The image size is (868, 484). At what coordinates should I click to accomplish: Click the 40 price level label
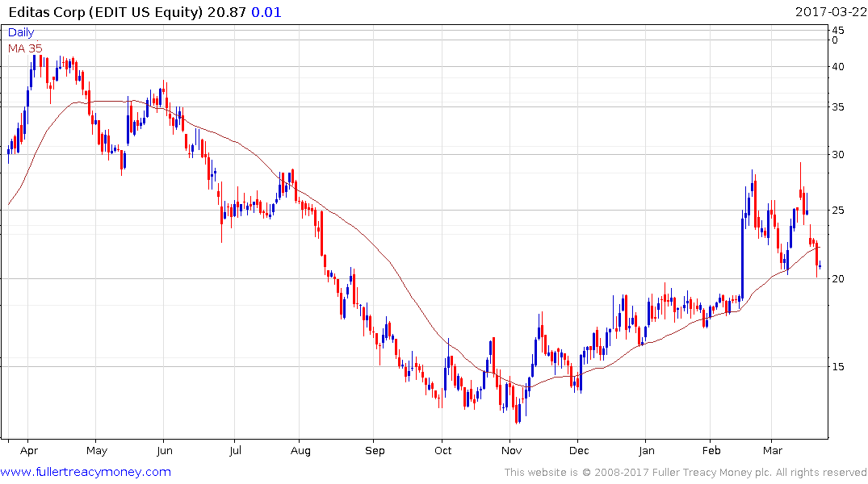pyautogui.click(x=838, y=67)
